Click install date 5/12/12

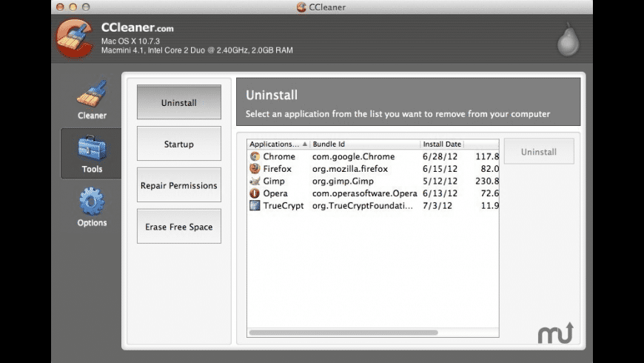[x=440, y=181]
